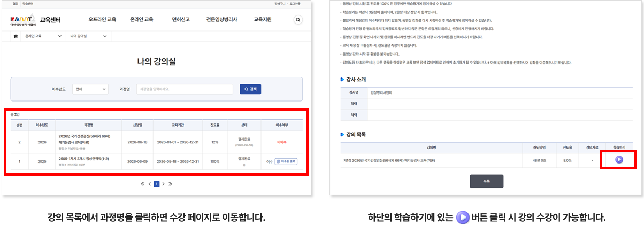644x225 pixels.
Task: Click the 100% progress value
Action: coord(215,161)
